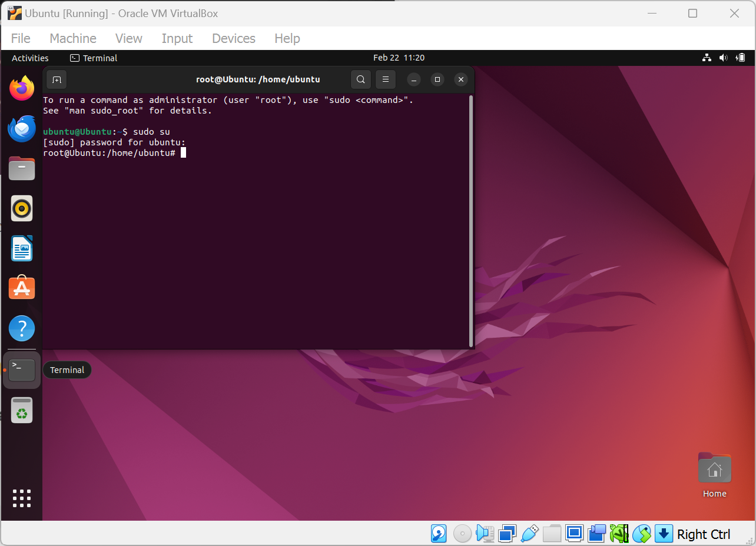Click the optical disc drive indicator
This screenshot has width=756, height=546.
click(x=462, y=534)
